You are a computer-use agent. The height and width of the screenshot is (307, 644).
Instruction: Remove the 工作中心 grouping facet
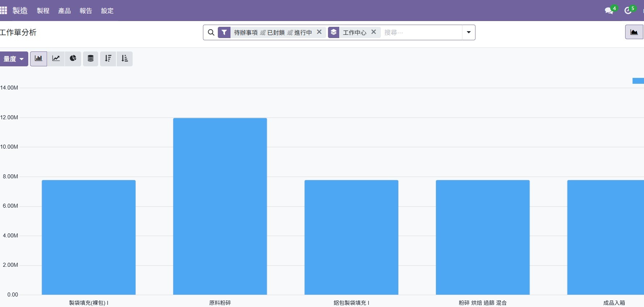374,32
